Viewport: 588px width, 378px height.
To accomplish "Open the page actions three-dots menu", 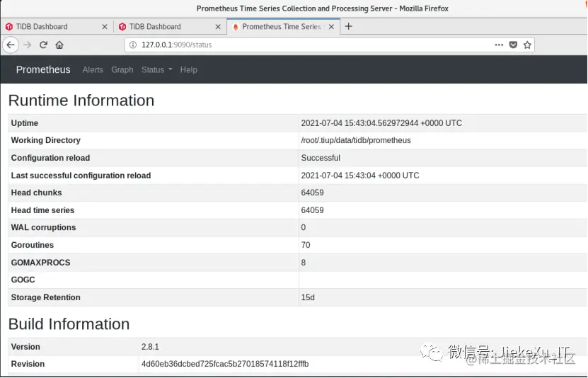I will point(499,45).
